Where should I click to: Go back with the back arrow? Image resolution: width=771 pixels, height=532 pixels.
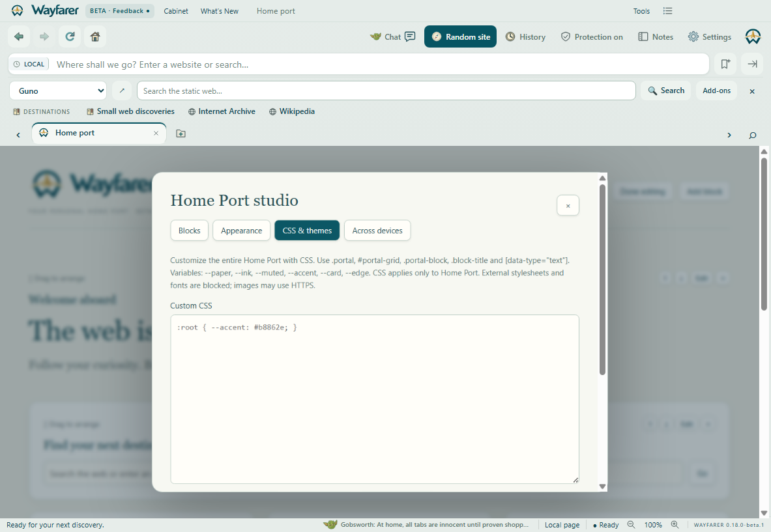(x=19, y=36)
